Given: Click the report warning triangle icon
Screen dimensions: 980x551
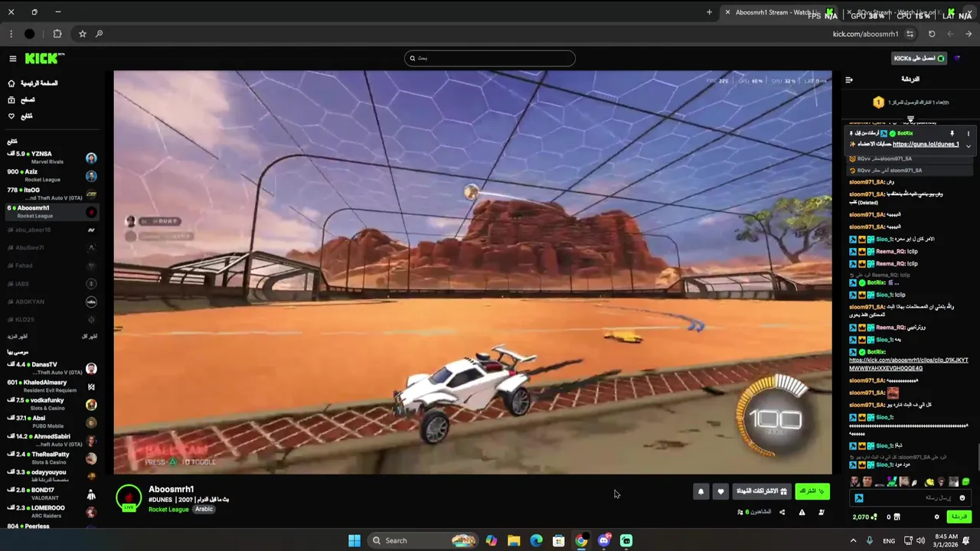Looking at the screenshot, I should click(x=802, y=512).
